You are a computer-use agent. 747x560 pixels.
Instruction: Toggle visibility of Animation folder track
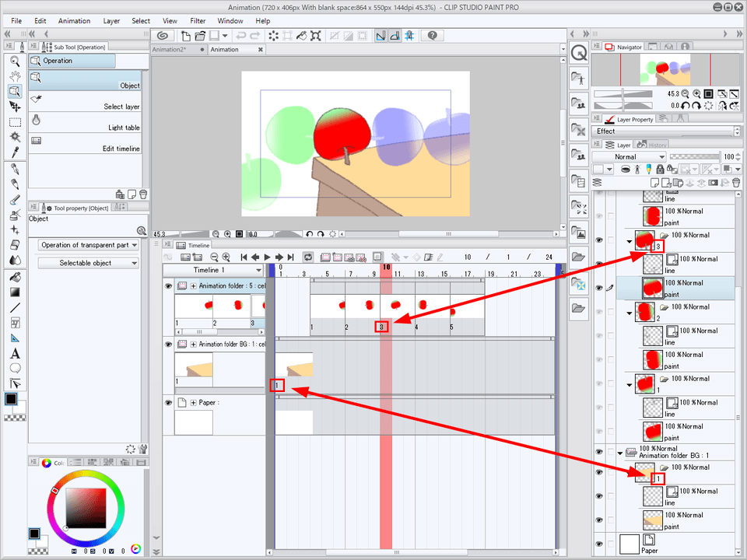168,286
